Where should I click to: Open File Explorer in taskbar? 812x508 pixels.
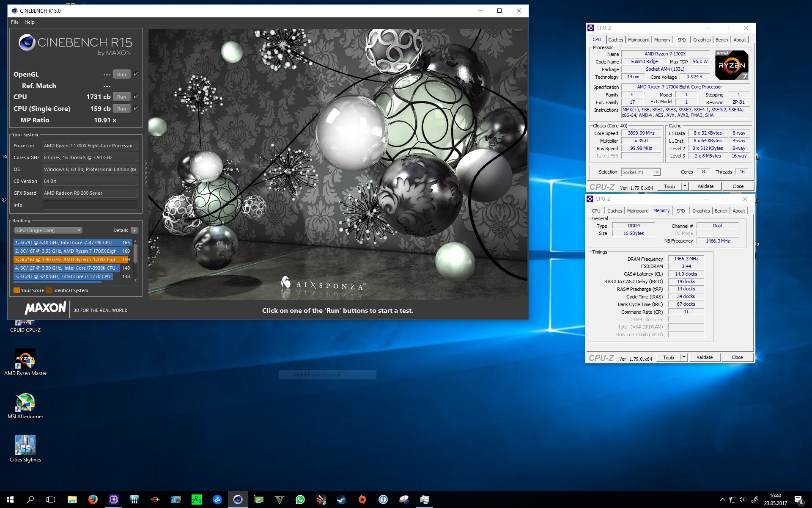pos(72,500)
